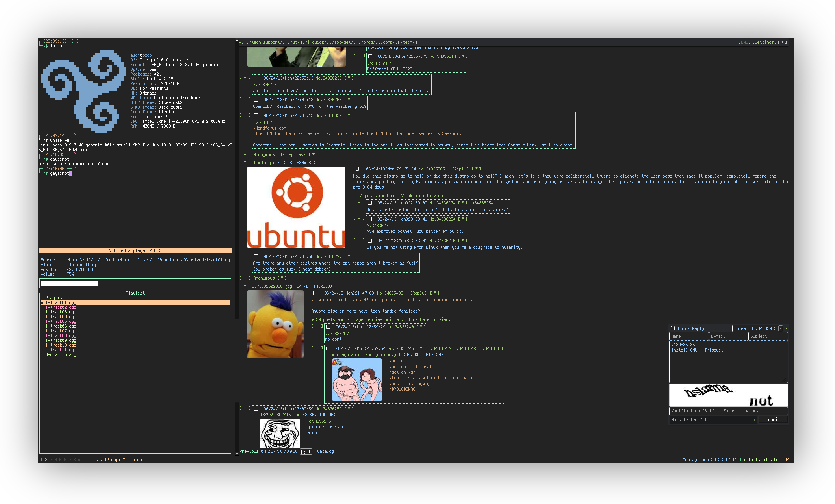835x504 pixels.
Task: Open the yellow puppet thumbnail image
Action: [275, 324]
